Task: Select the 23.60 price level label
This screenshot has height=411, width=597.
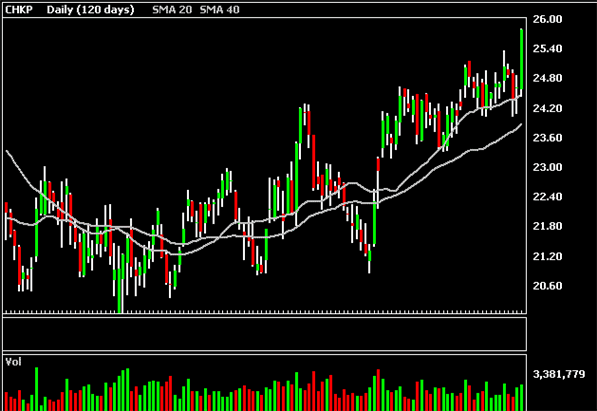Action: 547,138
